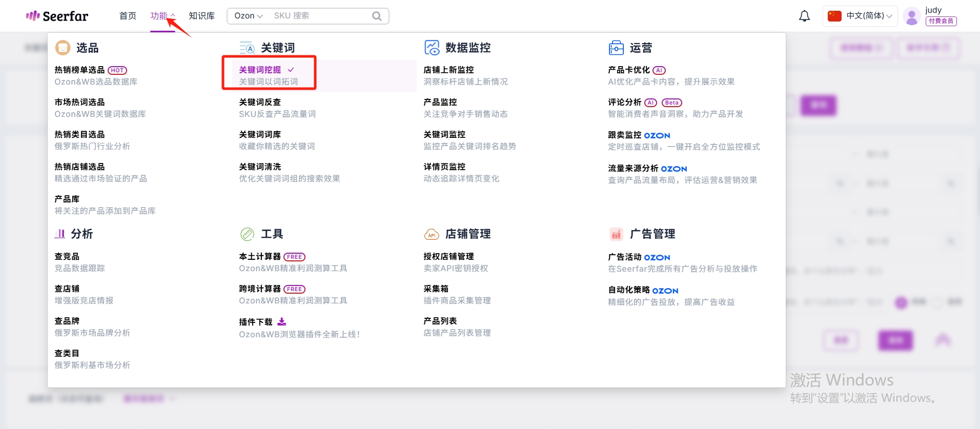Click the search magnifier icon
Viewport: 980px width, 429px height.
coord(377,16)
